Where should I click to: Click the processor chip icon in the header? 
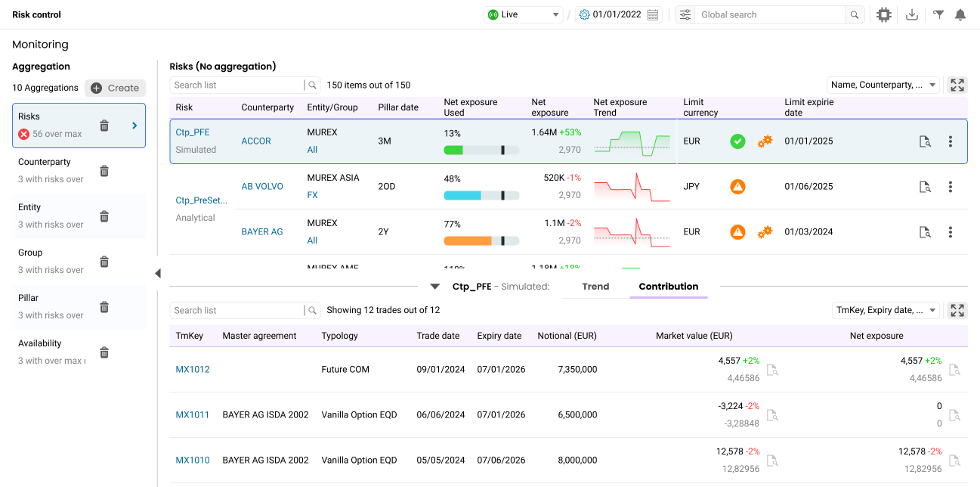click(x=883, y=14)
